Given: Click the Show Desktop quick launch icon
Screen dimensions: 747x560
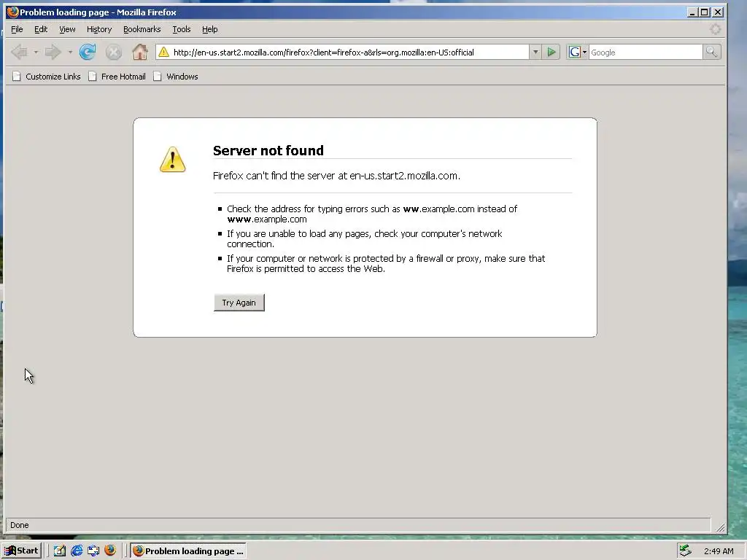Looking at the screenshot, I should coord(60,551).
